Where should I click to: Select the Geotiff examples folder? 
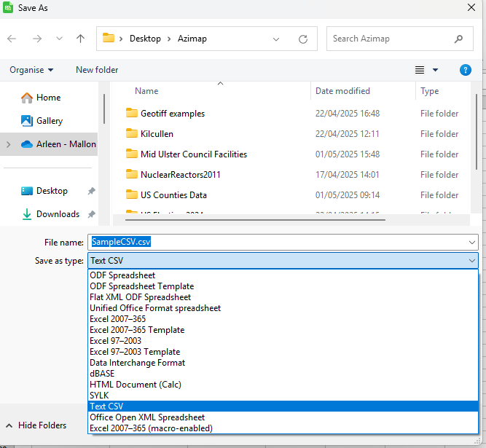(x=173, y=114)
